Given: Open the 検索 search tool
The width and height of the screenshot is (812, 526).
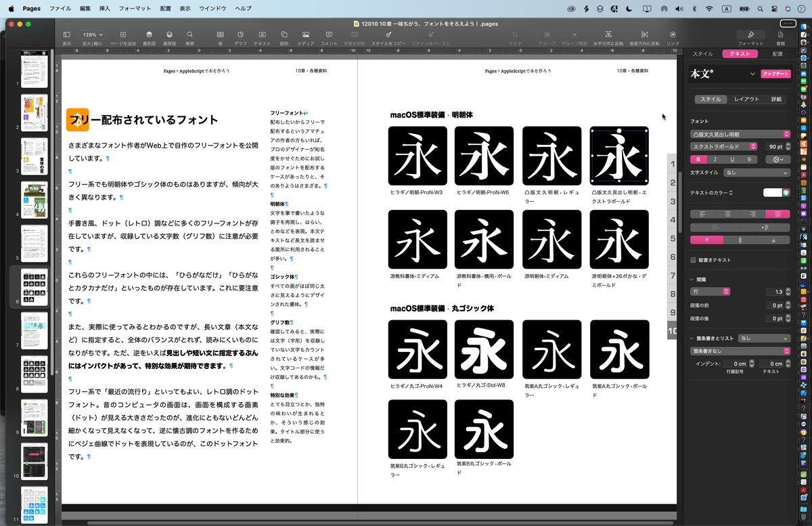Looking at the screenshot, I should pos(189,35).
